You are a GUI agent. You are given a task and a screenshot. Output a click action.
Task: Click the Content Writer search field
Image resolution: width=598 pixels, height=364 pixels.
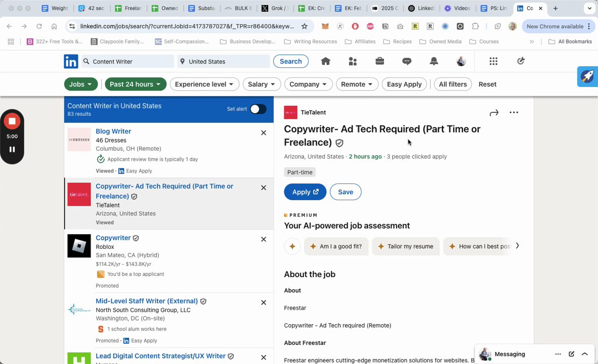[x=131, y=62]
